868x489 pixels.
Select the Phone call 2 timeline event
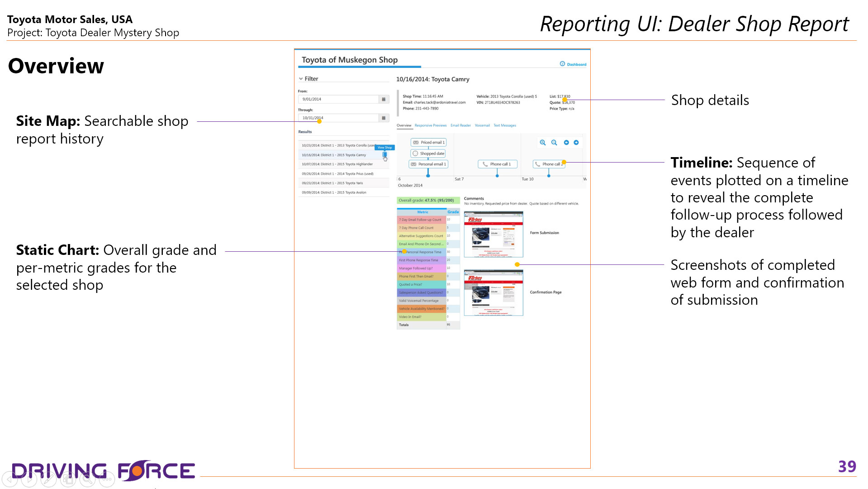(x=549, y=164)
